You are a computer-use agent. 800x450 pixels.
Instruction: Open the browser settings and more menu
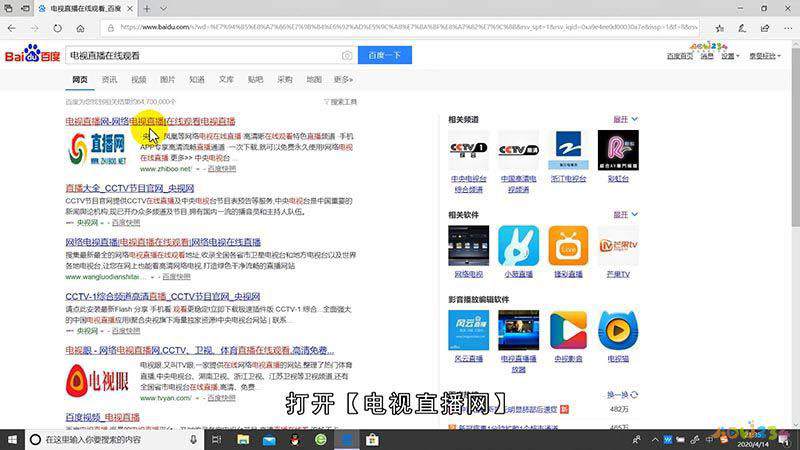point(788,28)
